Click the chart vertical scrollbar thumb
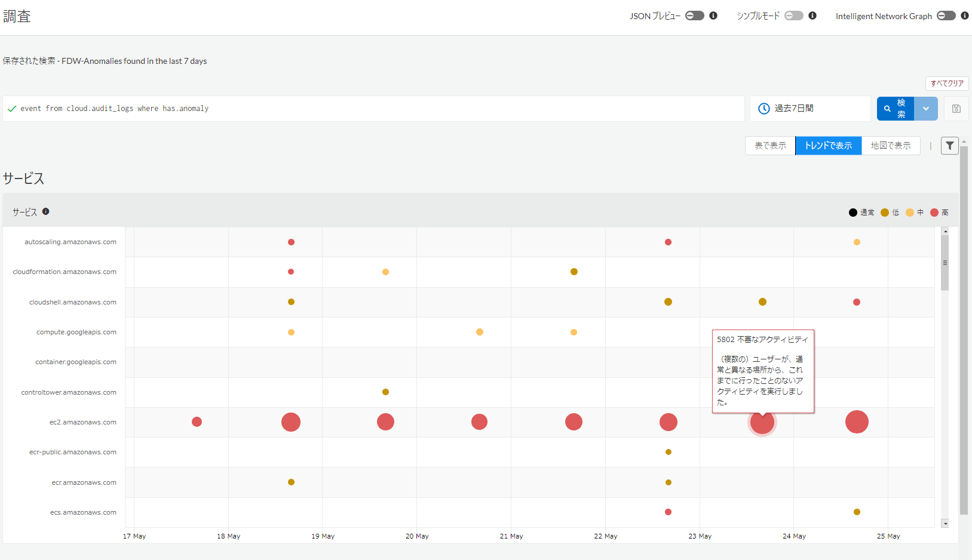The image size is (972, 560). (945, 263)
